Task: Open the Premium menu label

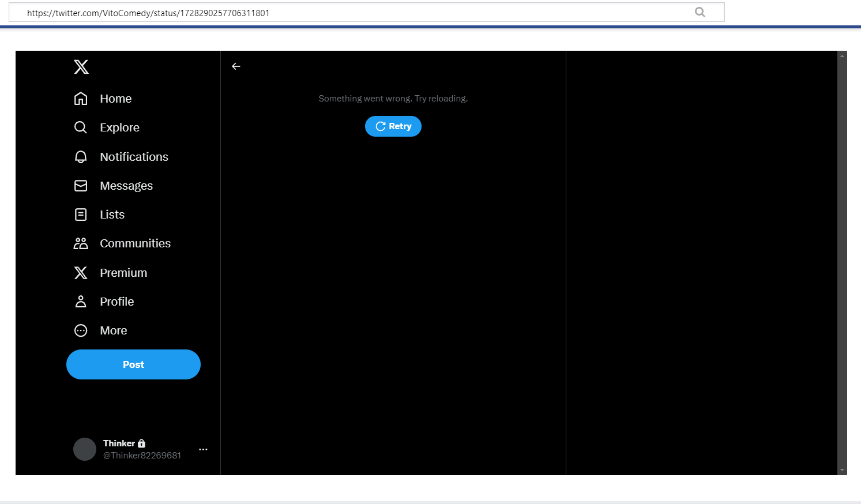Action: pos(123,273)
